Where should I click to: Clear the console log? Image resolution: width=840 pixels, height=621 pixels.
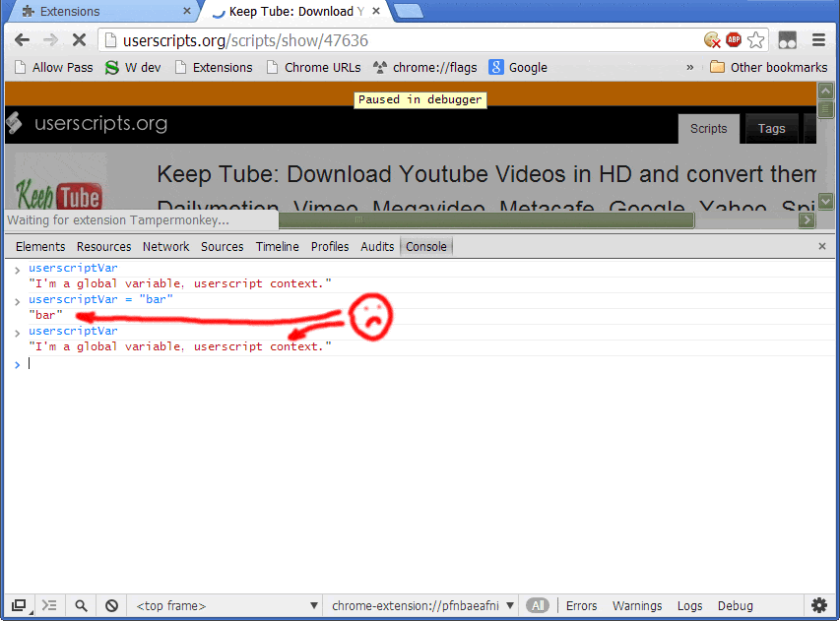tap(111, 605)
